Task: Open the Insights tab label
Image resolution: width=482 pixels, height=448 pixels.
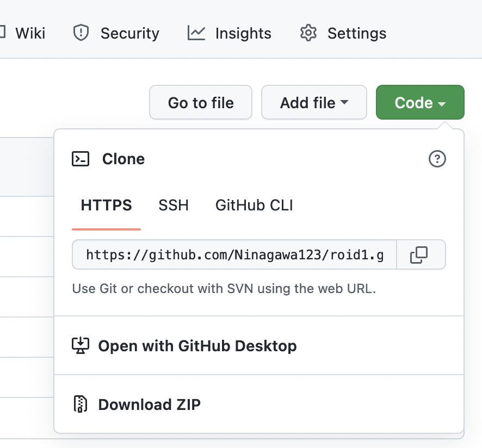Action: [x=243, y=33]
